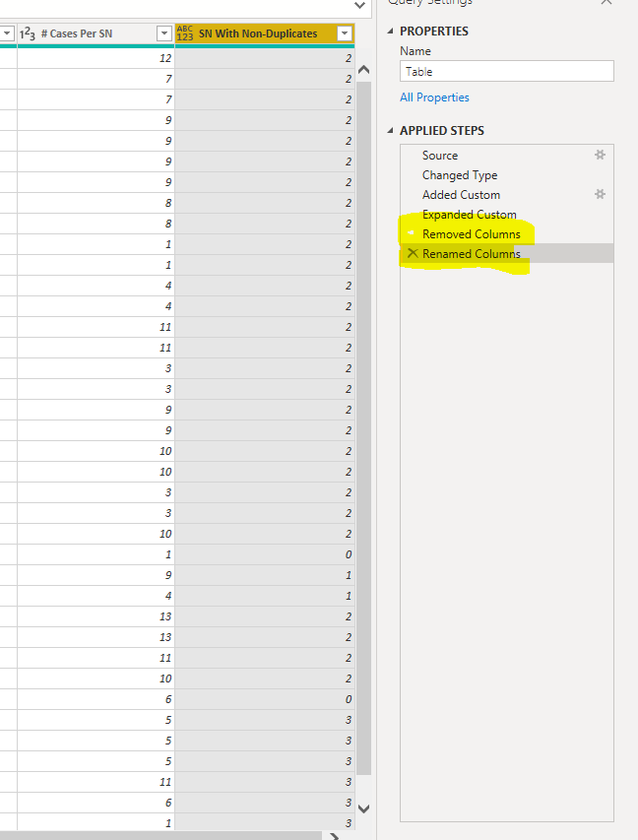Open filter dropdown for SN With Non-Duplicates

tap(345, 33)
